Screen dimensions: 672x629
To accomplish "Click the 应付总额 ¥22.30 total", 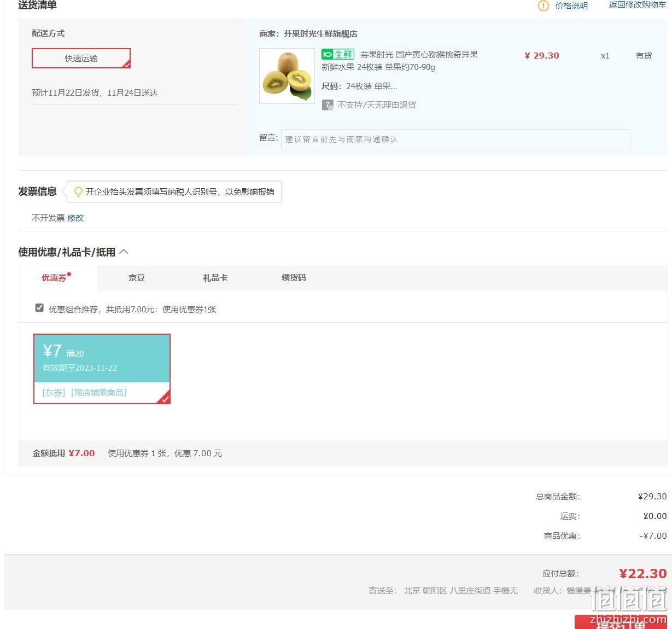I will pyautogui.click(x=643, y=573).
